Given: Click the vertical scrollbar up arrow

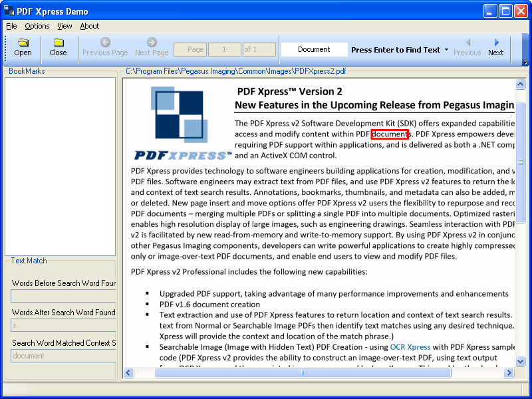Looking at the screenshot, I should [x=520, y=84].
